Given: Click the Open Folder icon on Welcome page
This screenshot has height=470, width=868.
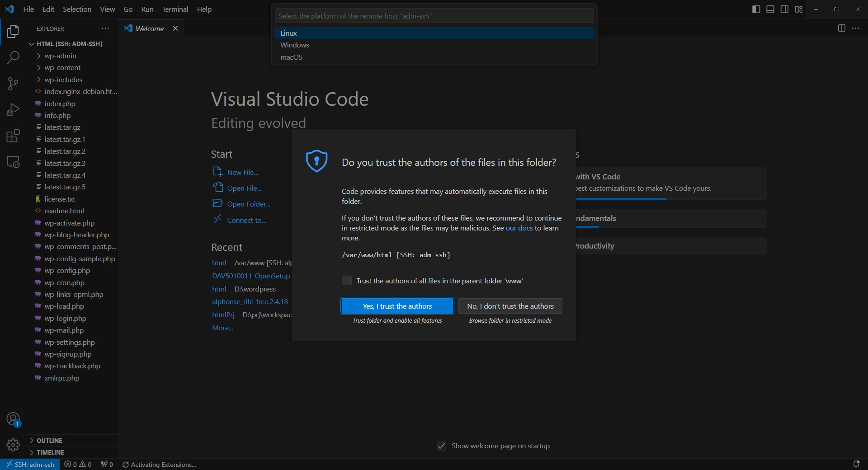Looking at the screenshot, I should 217,203.
